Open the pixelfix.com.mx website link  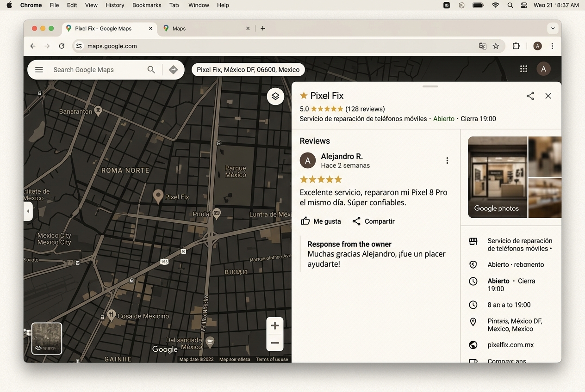[x=510, y=345]
